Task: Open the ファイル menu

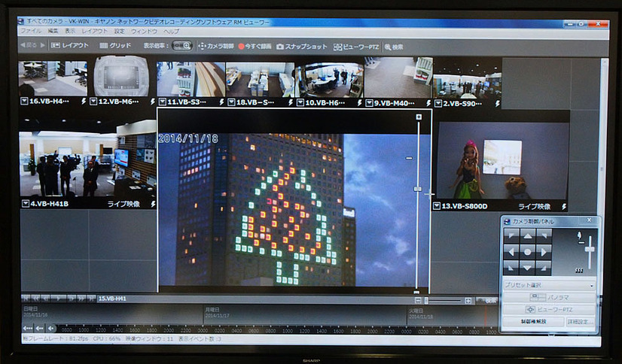Action: pyautogui.click(x=31, y=31)
